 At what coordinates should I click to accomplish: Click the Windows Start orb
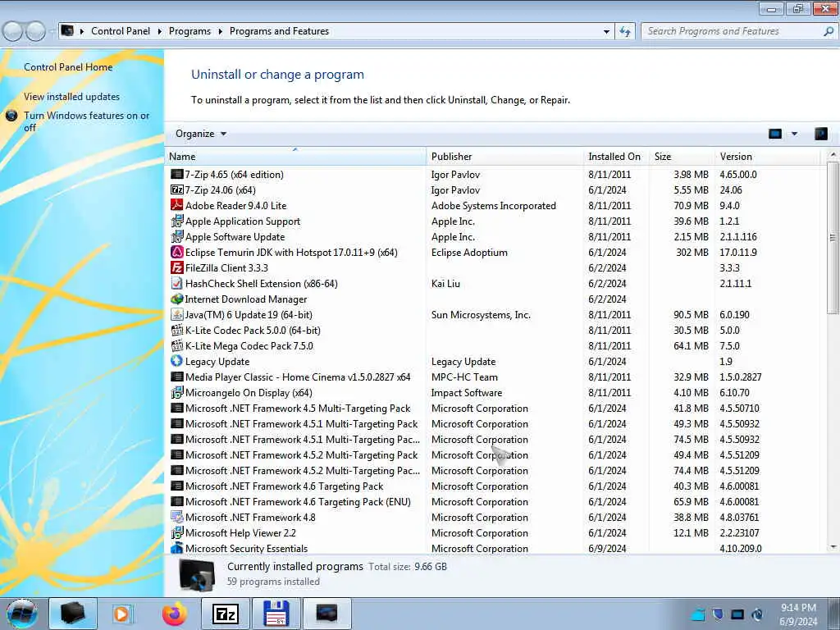pyautogui.click(x=22, y=614)
